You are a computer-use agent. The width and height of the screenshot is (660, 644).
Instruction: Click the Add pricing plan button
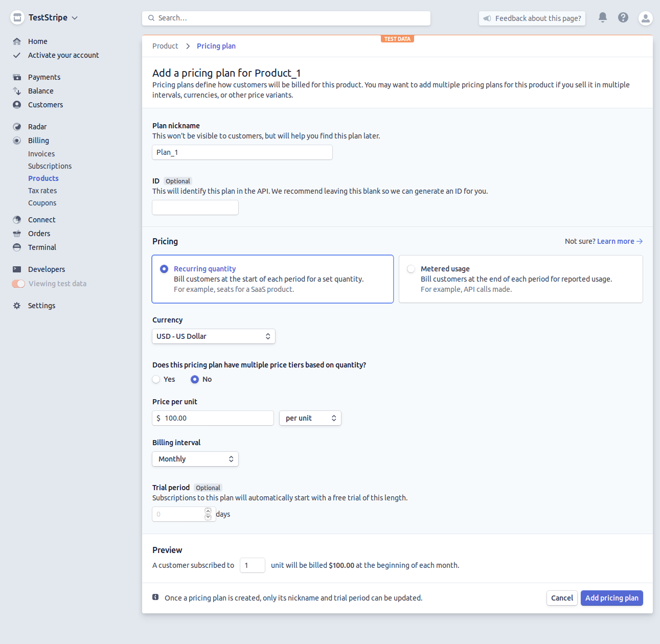[611, 597]
